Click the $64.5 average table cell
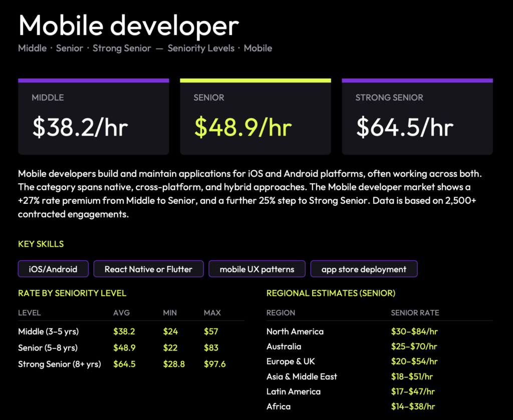Screen dimensions: 513x420 pyautogui.click(x=124, y=364)
